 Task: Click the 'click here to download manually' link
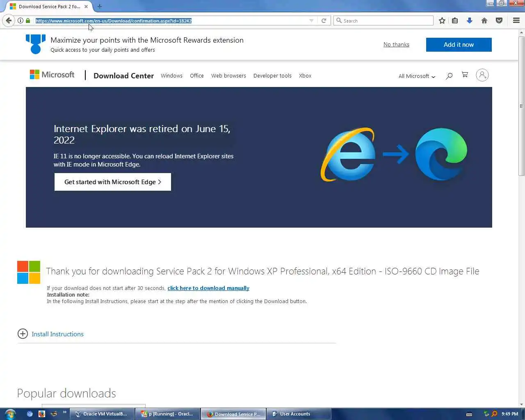tap(208, 288)
